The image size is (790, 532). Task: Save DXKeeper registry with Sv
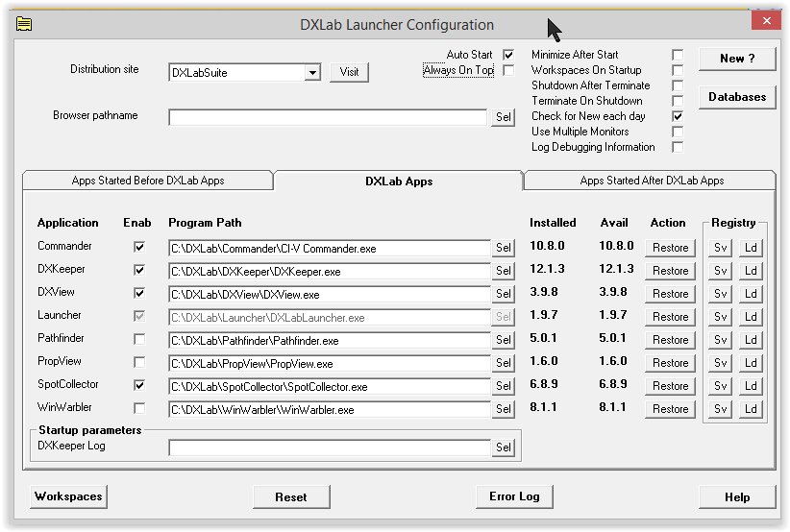pyautogui.click(x=721, y=271)
